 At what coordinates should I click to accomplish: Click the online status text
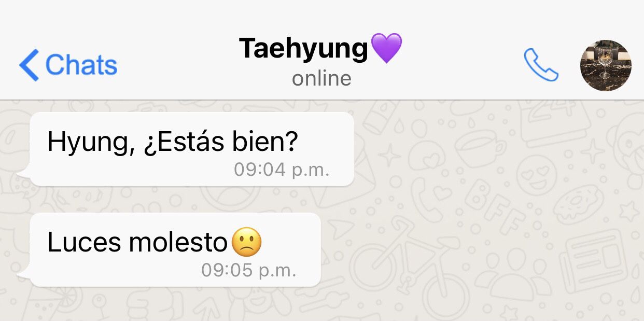point(321,78)
